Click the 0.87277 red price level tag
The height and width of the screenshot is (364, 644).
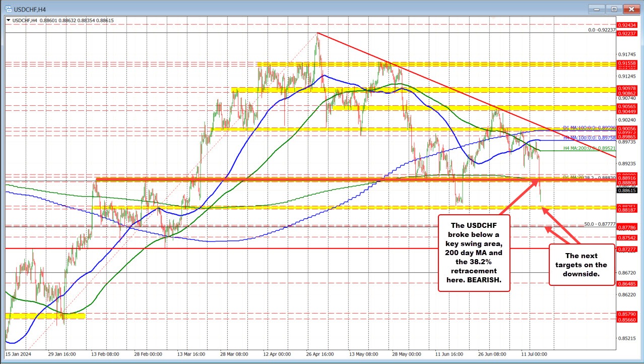point(627,249)
